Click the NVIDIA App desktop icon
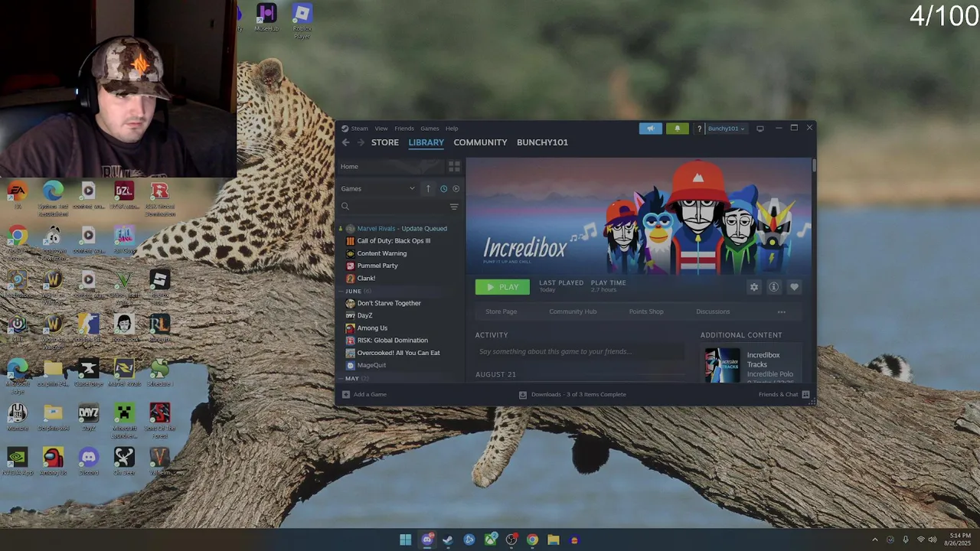980x551 pixels. [x=18, y=461]
